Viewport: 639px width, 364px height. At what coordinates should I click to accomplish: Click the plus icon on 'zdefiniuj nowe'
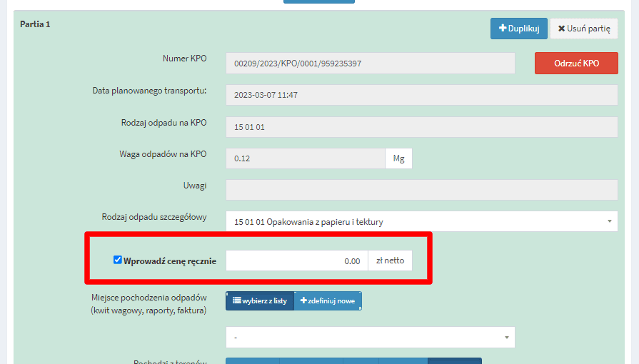tap(303, 301)
